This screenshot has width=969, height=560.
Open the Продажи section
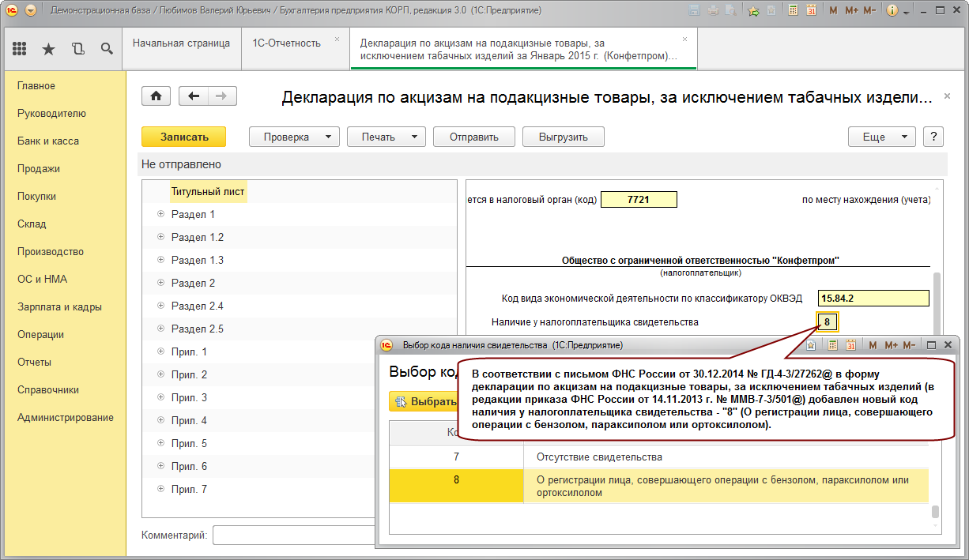[39, 168]
